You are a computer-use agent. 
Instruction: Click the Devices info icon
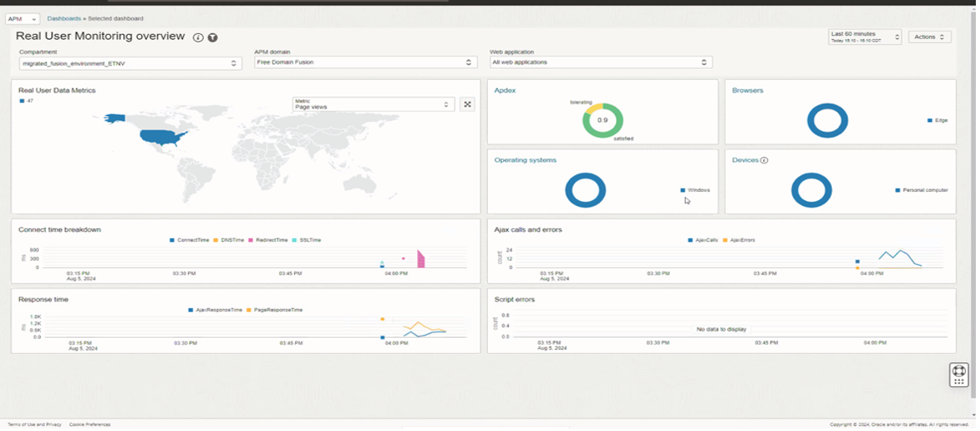tap(764, 160)
